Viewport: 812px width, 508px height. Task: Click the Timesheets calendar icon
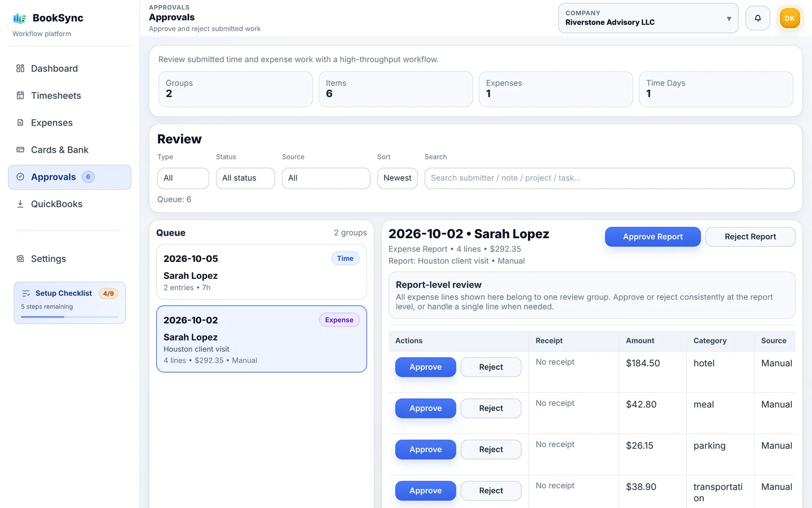(20, 95)
